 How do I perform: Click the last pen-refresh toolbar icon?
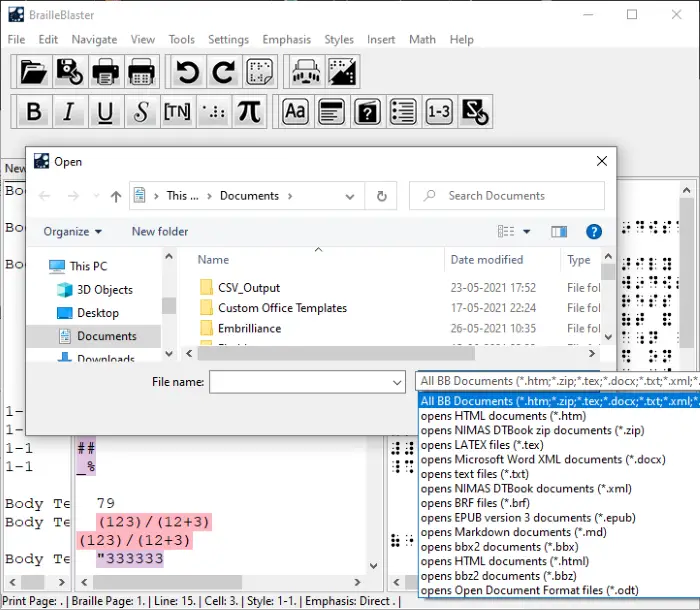(475, 112)
